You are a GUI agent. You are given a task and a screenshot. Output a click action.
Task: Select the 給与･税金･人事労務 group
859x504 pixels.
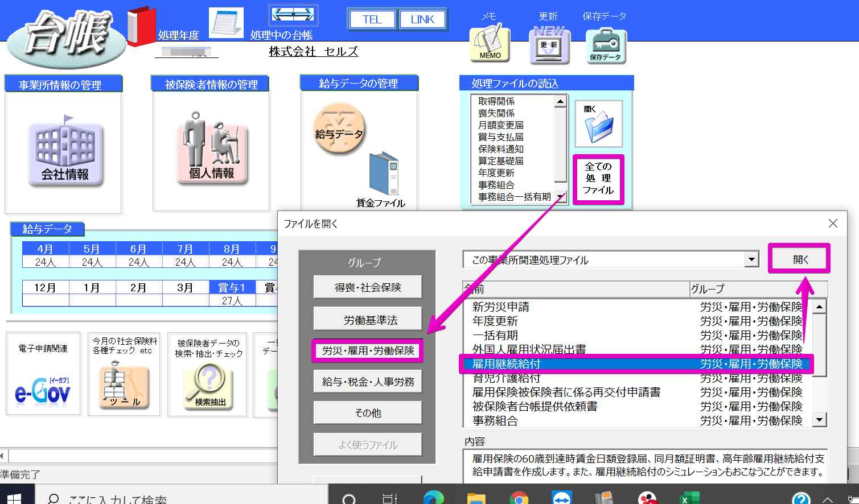click(368, 382)
